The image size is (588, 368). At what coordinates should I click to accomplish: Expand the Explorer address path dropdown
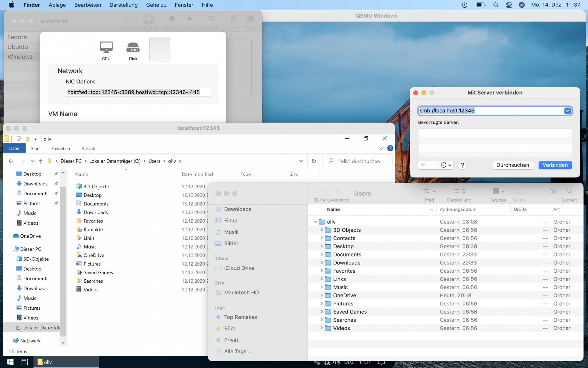[x=301, y=161]
